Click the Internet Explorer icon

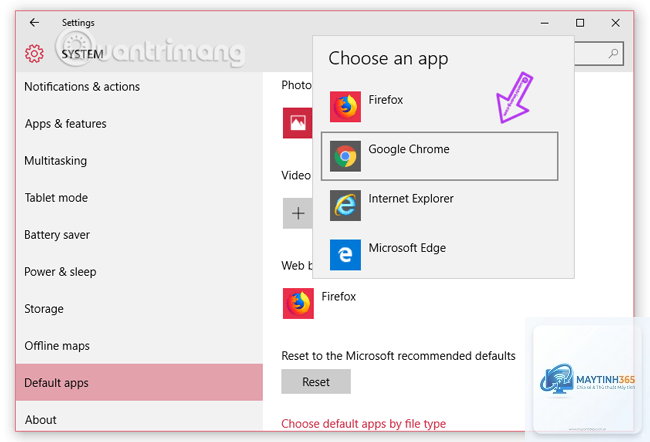[345, 205]
